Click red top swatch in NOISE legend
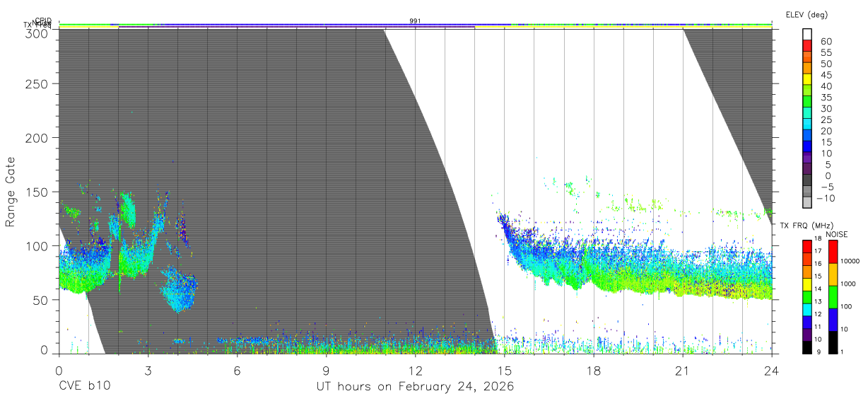This screenshot has height=401, width=868. (832, 252)
